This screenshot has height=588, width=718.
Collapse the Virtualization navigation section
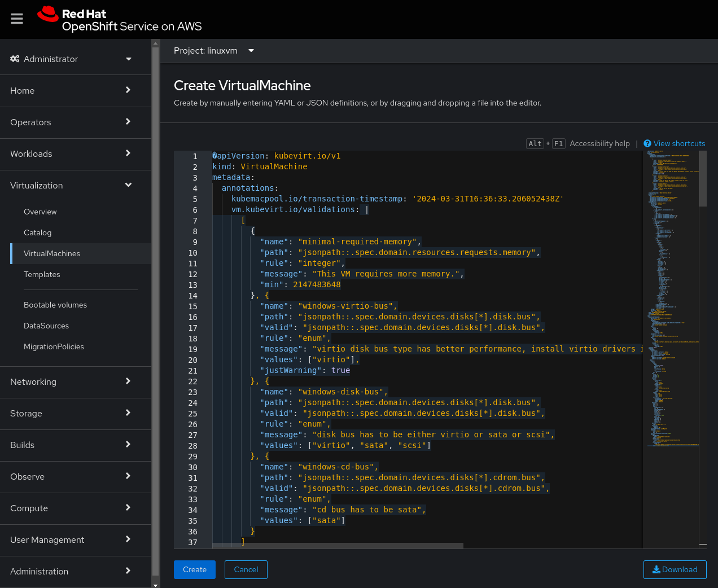click(76, 186)
